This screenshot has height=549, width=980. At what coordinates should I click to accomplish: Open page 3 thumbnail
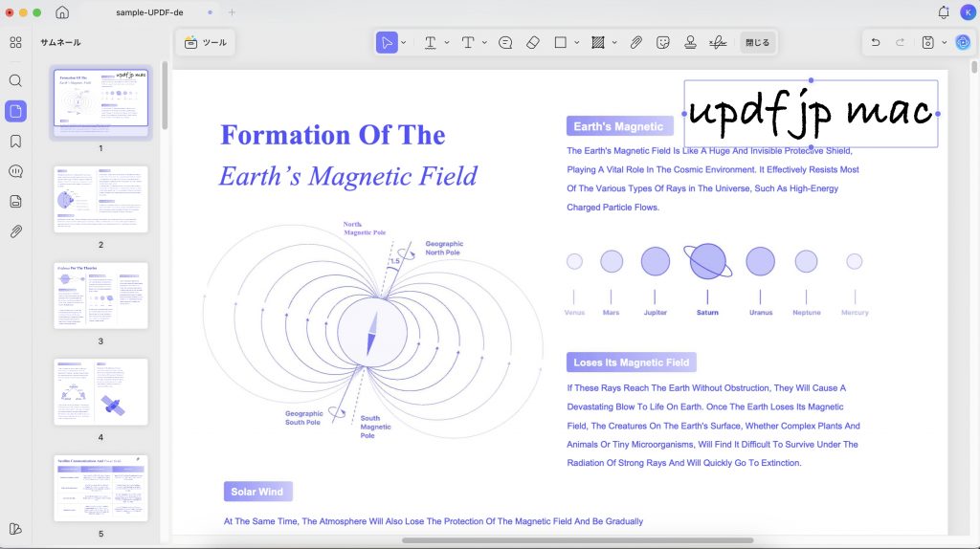[x=100, y=296]
